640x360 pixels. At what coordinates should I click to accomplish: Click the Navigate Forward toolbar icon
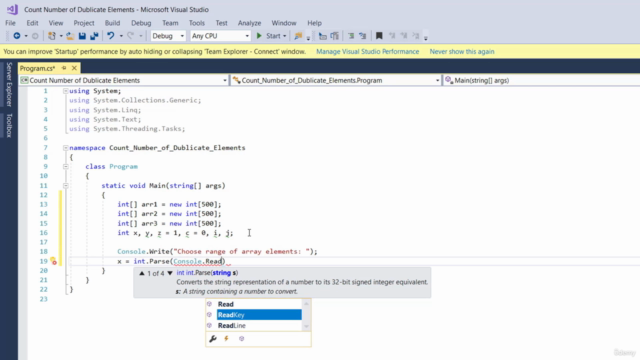point(35,36)
